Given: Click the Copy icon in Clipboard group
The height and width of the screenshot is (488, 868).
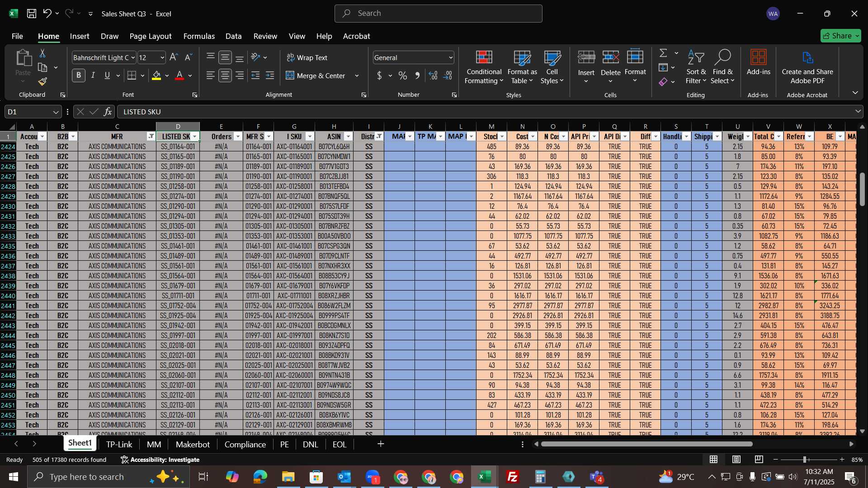Looking at the screenshot, I should (42, 67).
